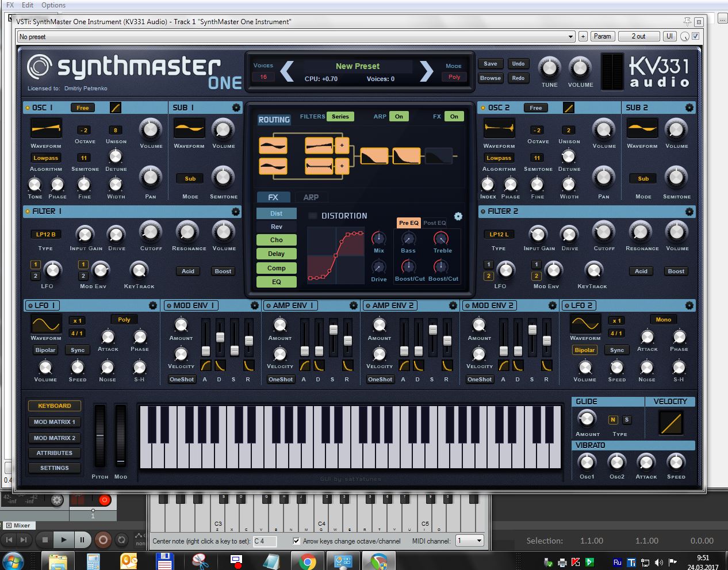Open SUB 1 mode selector
728x570 pixels.
tap(190, 178)
